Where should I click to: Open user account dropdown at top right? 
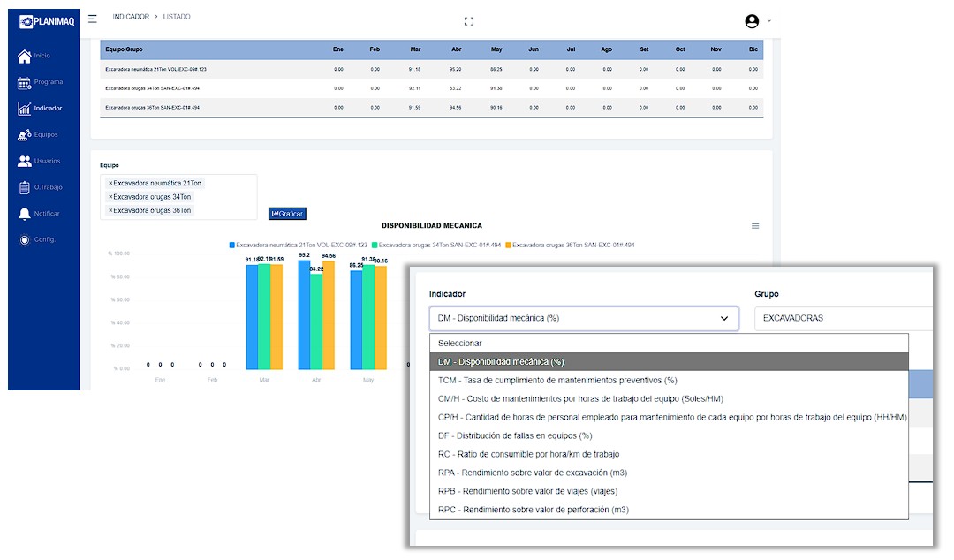tap(758, 21)
